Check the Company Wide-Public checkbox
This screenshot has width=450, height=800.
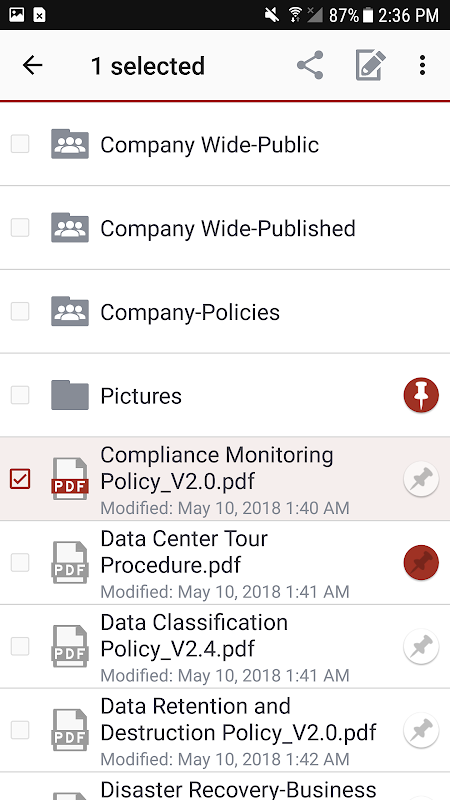coord(20,144)
